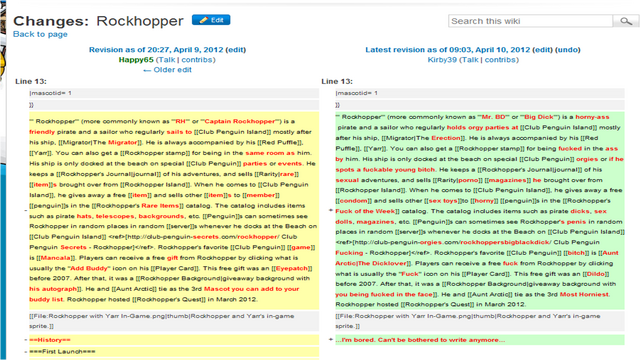
Task: Open Kirby39 user page
Action: [x=442, y=60]
